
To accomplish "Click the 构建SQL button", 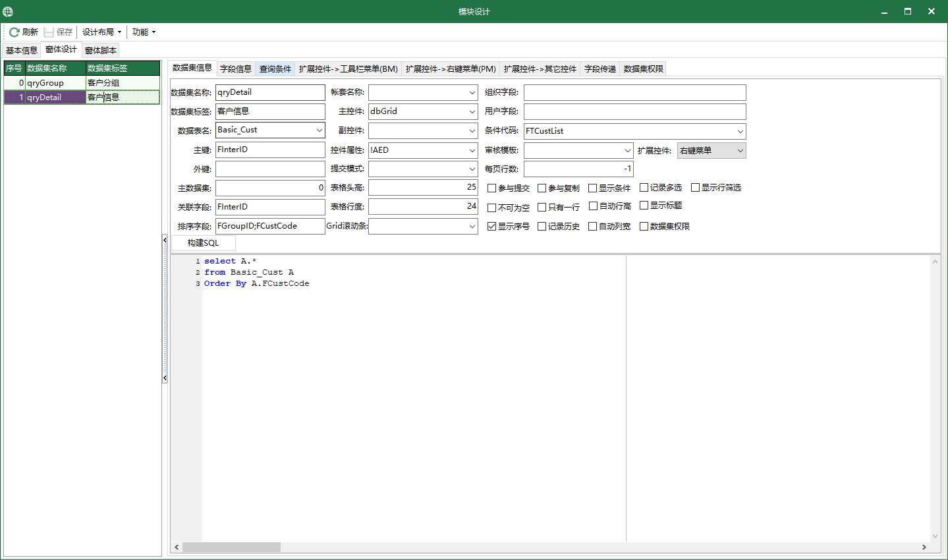I will [203, 243].
